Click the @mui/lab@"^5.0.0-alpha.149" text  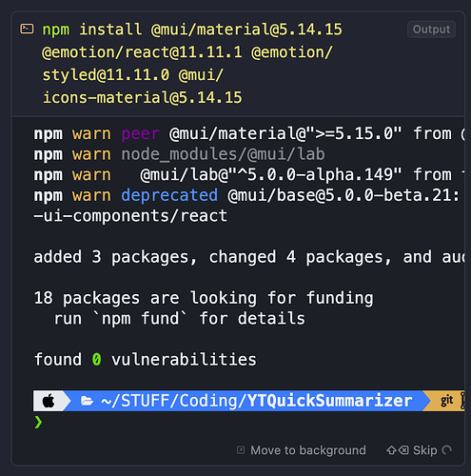pos(271,175)
